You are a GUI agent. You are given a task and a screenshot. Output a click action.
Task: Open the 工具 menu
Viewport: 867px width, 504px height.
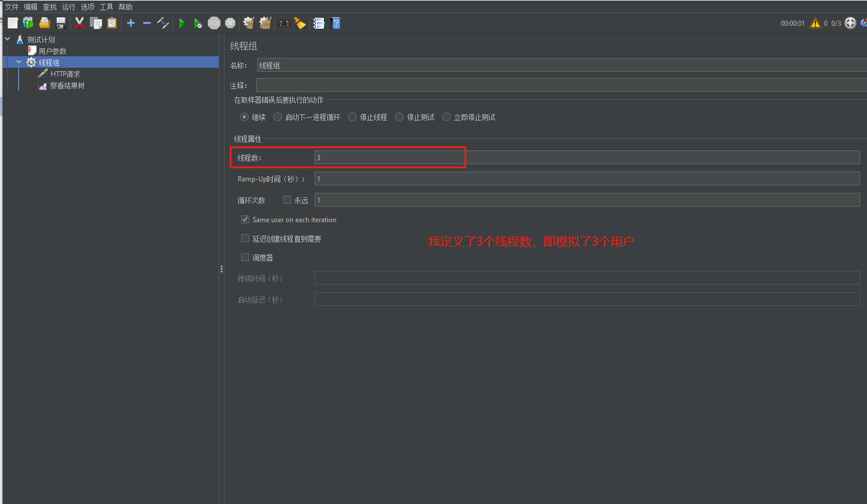(107, 7)
